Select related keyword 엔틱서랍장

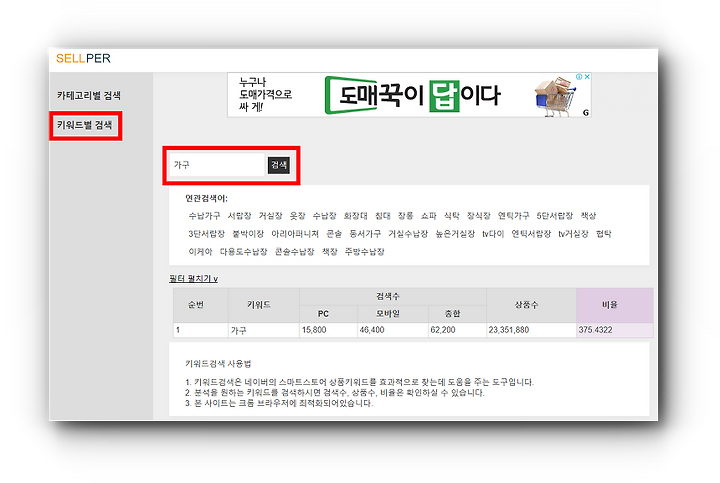pos(531,234)
